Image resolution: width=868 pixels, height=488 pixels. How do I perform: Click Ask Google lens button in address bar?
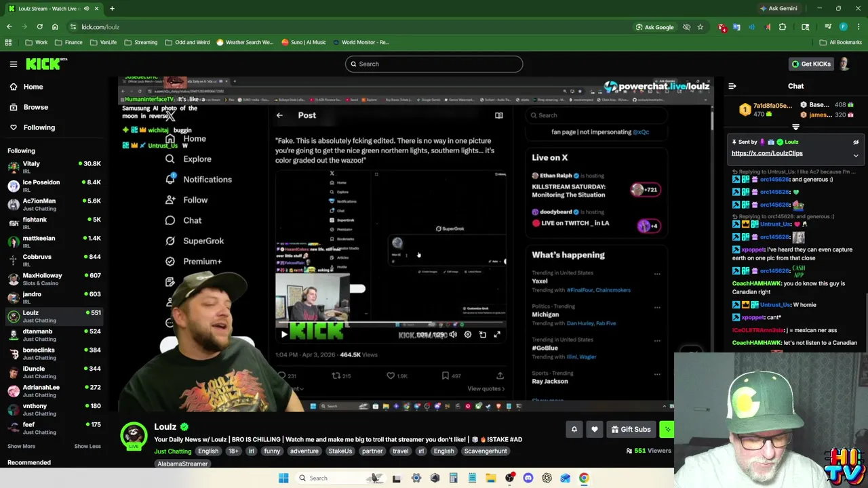(x=655, y=27)
